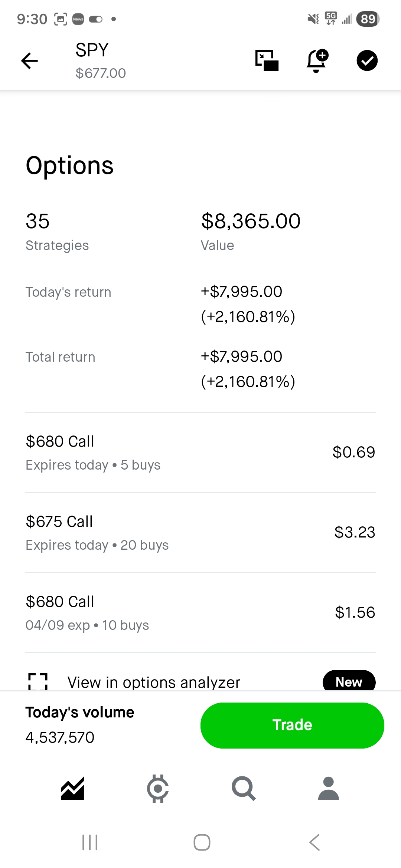Open the crypto tab in bottom bar
Viewport: 401px width, 868px height.
pos(158,788)
